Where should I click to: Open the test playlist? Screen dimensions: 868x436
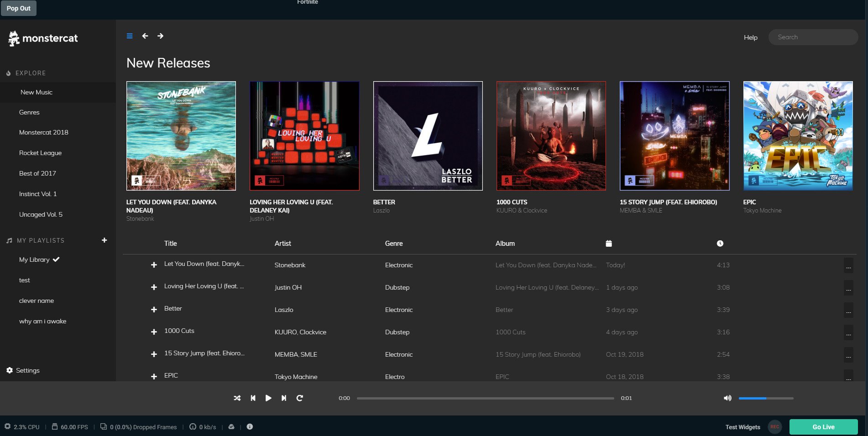(24, 280)
